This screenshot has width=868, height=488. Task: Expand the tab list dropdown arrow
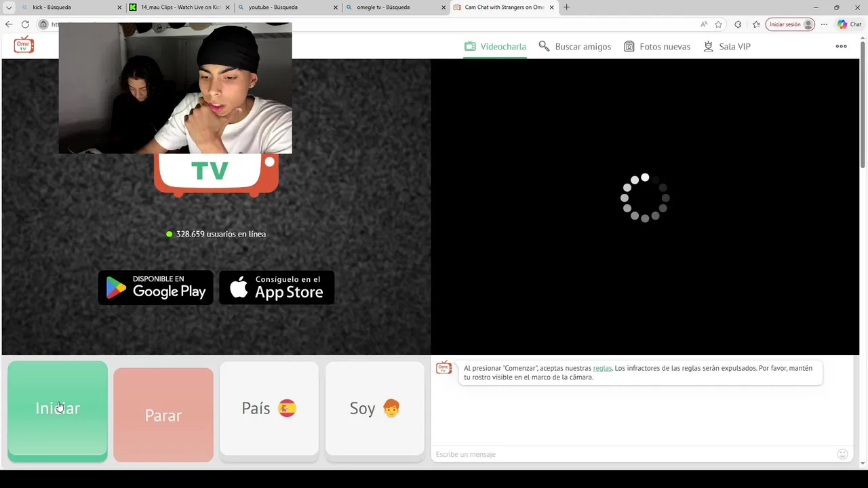coord(9,7)
